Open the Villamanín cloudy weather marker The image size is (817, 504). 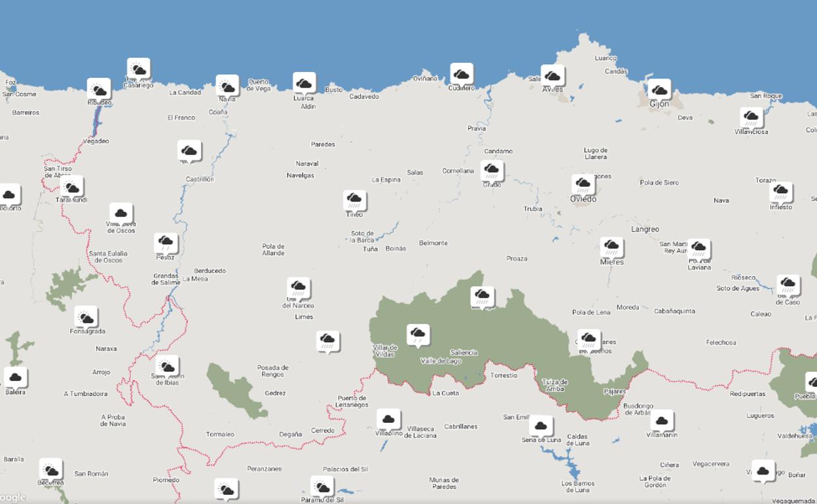coord(661,421)
